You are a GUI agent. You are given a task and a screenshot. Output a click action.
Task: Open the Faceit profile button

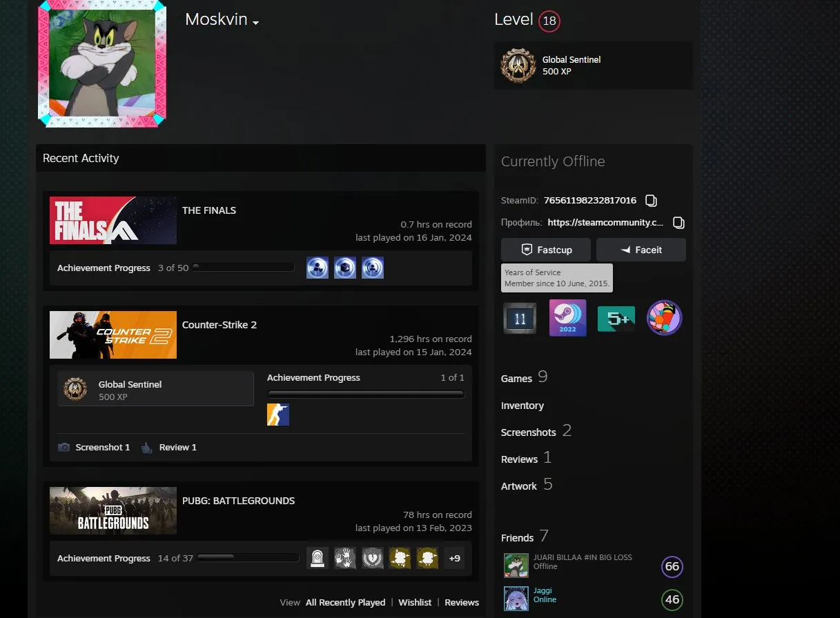click(x=641, y=250)
